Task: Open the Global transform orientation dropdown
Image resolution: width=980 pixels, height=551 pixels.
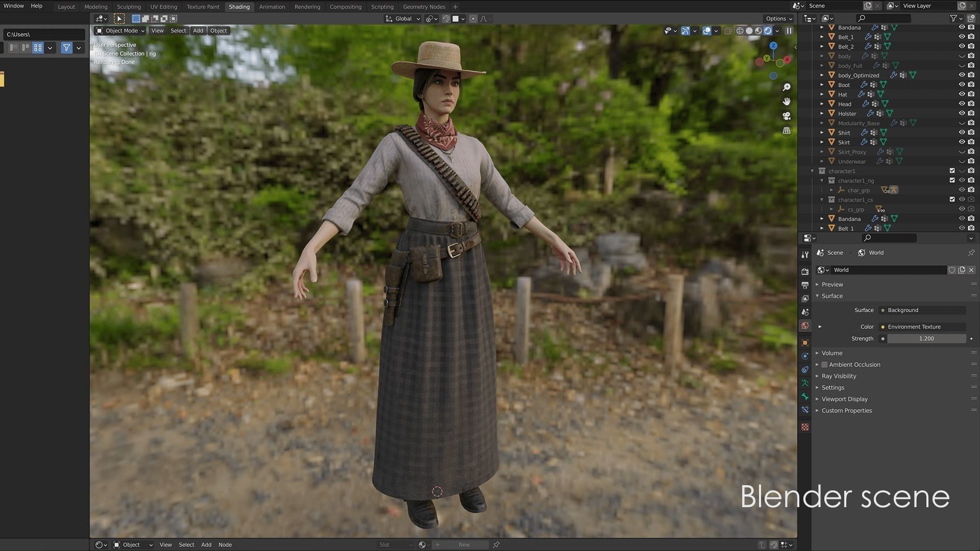Action: 403,18
